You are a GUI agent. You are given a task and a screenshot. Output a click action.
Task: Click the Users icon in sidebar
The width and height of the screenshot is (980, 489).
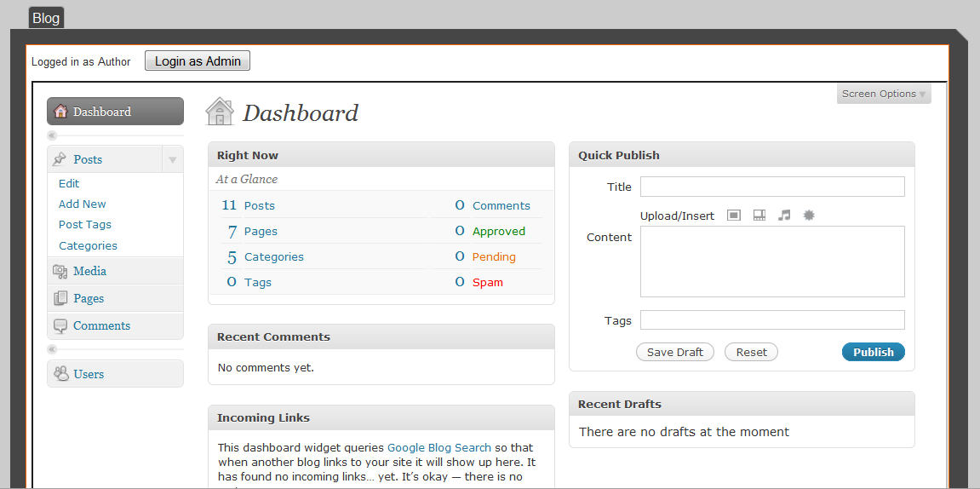pyautogui.click(x=60, y=374)
